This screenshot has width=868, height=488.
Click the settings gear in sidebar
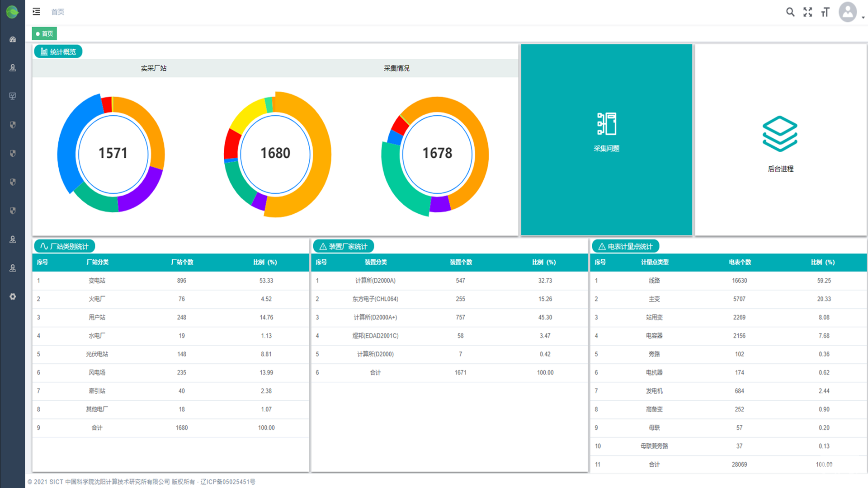pos(13,296)
